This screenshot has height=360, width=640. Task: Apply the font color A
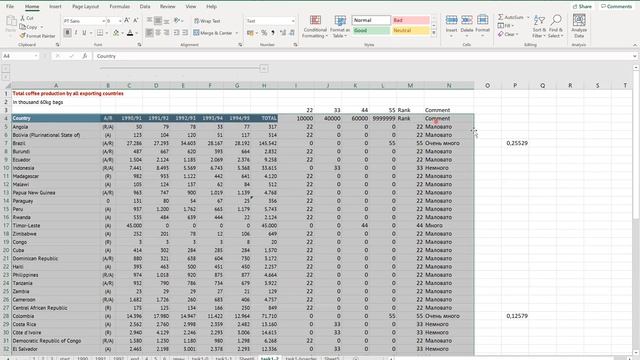coord(130,33)
